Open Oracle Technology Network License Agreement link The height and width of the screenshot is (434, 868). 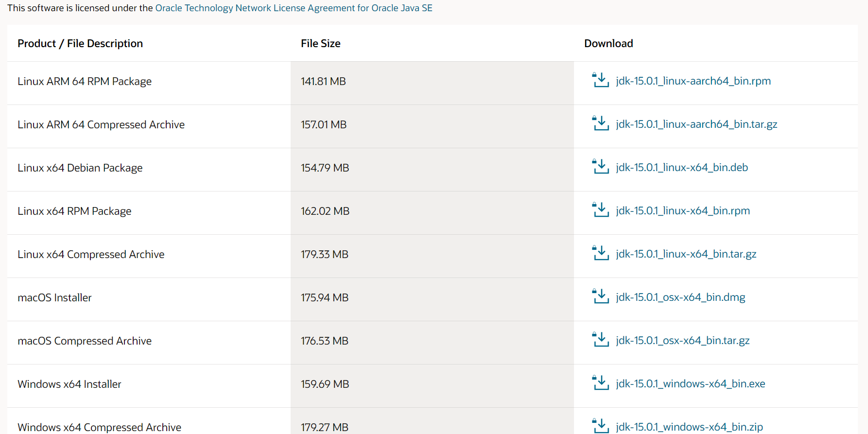coord(294,8)
